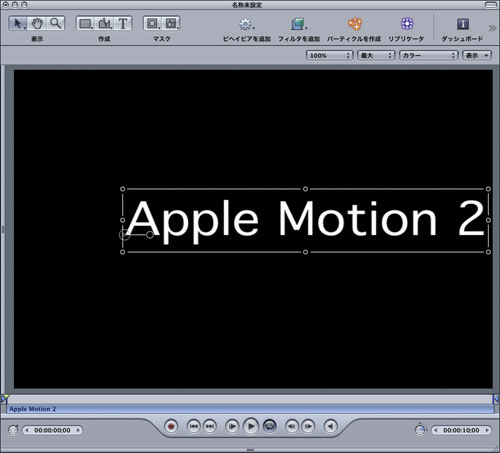The height and width of the screenshot is (453, 500).
Task: Open the カラー channels popup
Action: 429,55
